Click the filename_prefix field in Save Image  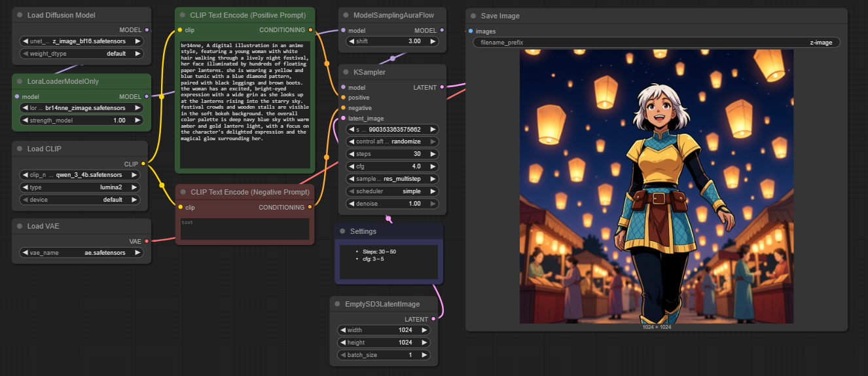pos(656,43)
